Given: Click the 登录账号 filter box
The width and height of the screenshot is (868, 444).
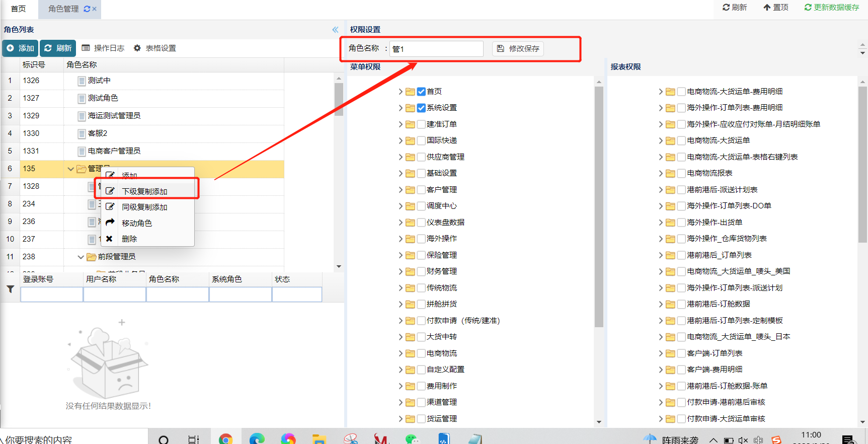Looking at the screenshot, I should [x=52, y=294].
